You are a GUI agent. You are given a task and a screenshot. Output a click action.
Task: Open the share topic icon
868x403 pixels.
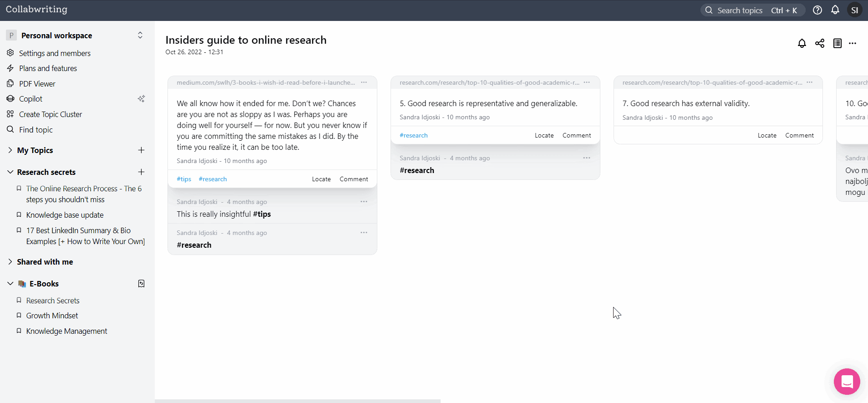coord(819,43)
